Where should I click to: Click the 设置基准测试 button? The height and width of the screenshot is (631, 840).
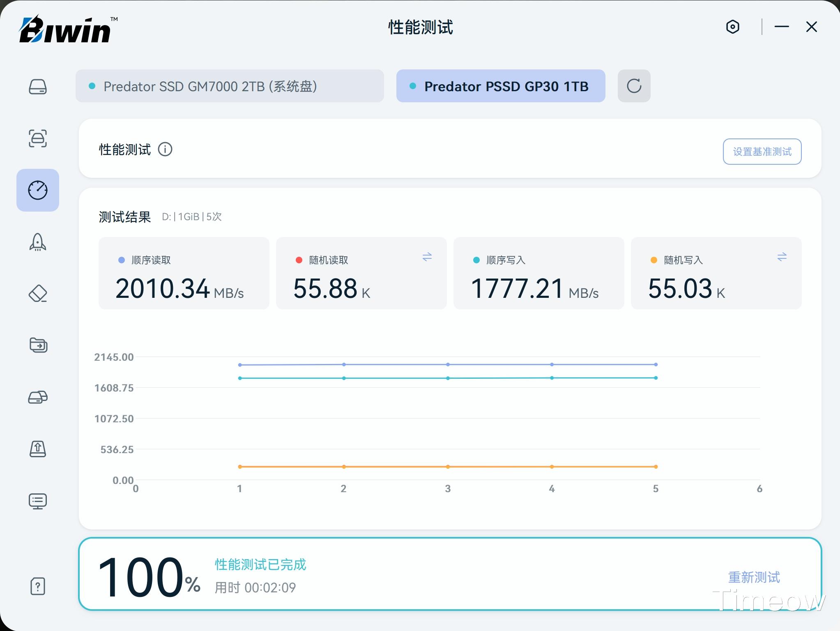(x=762, y=152)
